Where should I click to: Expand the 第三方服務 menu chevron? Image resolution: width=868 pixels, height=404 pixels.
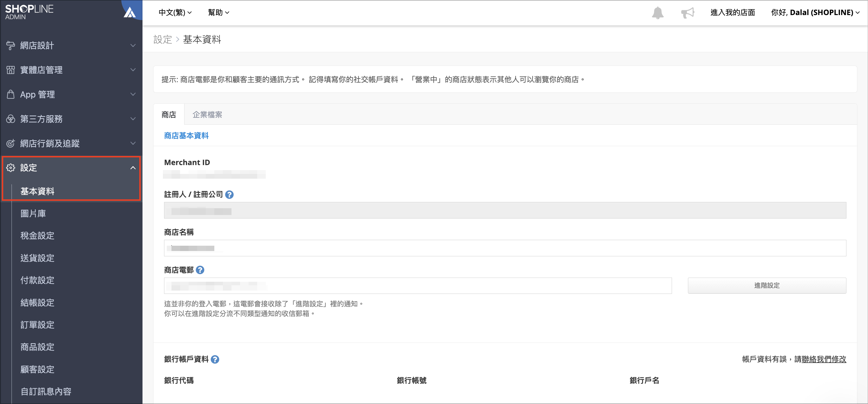click(133, 119)
